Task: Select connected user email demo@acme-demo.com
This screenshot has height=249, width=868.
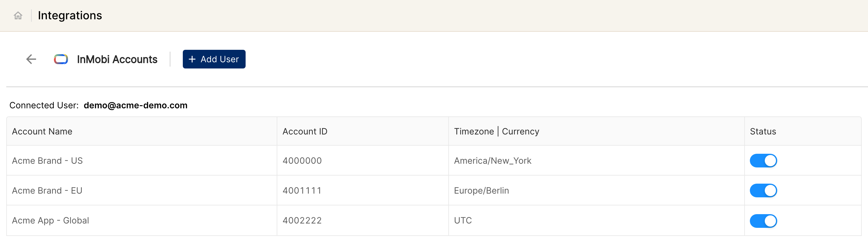Action: point(136,105)
